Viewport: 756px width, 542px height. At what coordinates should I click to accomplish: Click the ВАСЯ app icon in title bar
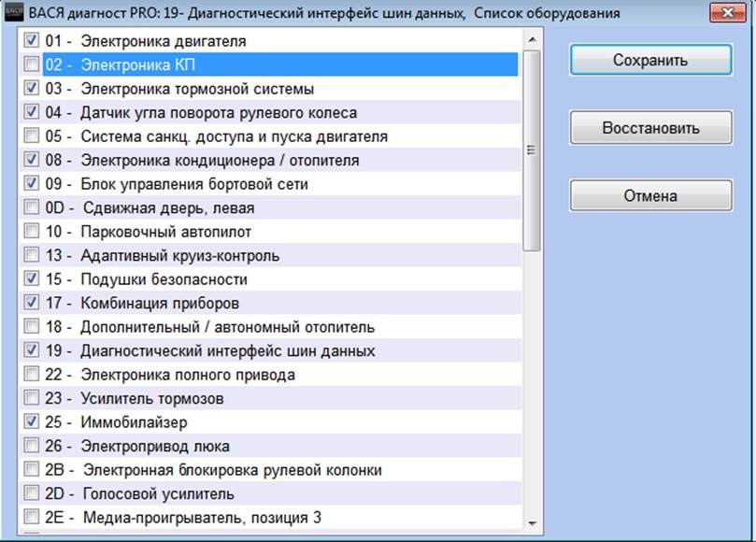tap(13, 12)
